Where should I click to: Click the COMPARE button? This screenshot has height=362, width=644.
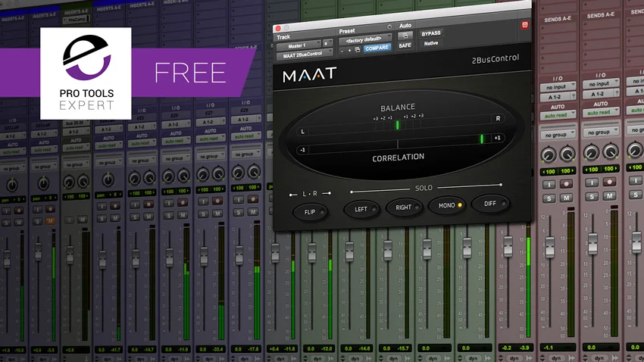(377, 48)
